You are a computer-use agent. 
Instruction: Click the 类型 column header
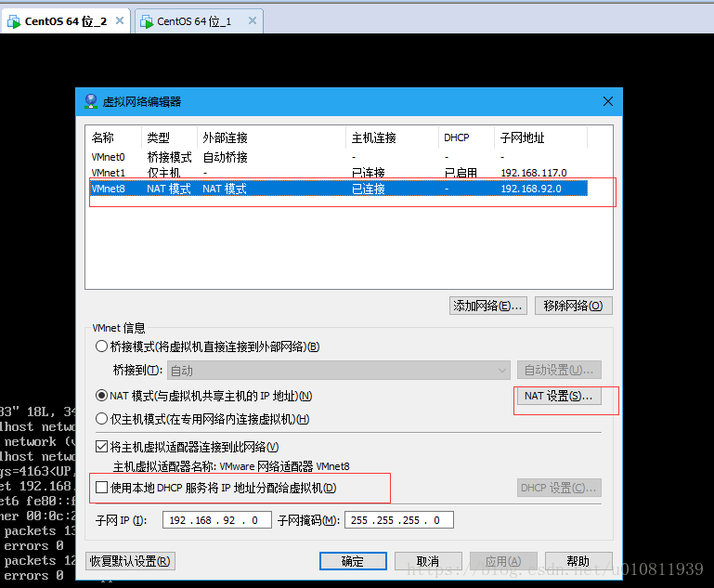point(169,137)
